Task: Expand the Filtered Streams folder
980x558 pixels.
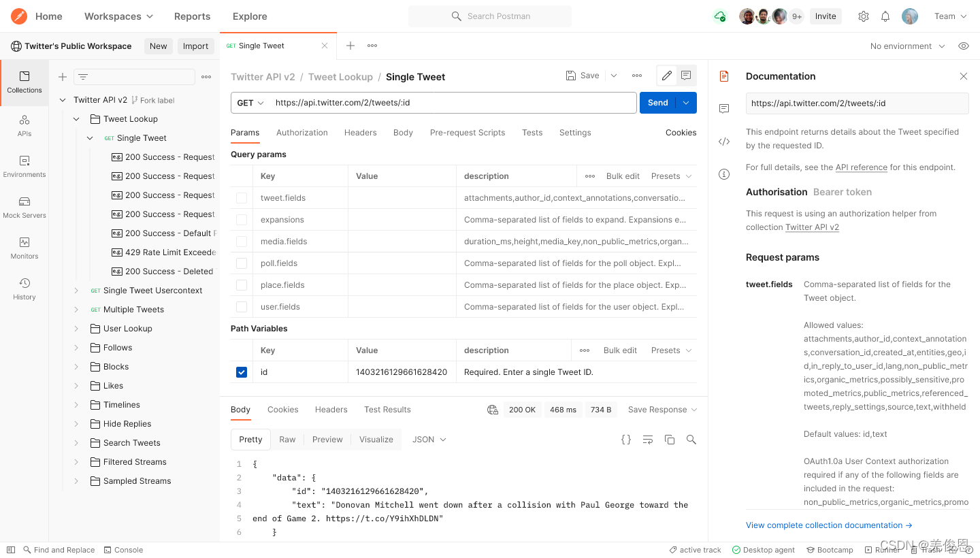Action: (76, 462)
